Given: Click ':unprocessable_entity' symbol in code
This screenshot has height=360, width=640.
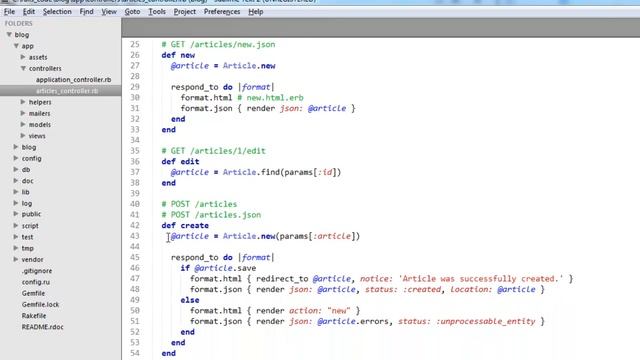Looking at the screenshot, I should click(x=486, y=321).
